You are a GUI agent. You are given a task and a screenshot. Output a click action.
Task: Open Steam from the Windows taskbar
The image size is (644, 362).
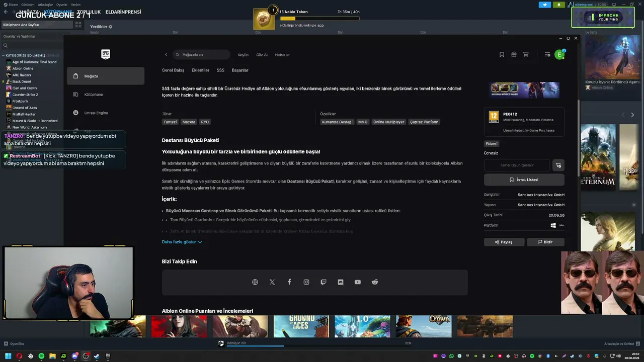coord(97,356)
